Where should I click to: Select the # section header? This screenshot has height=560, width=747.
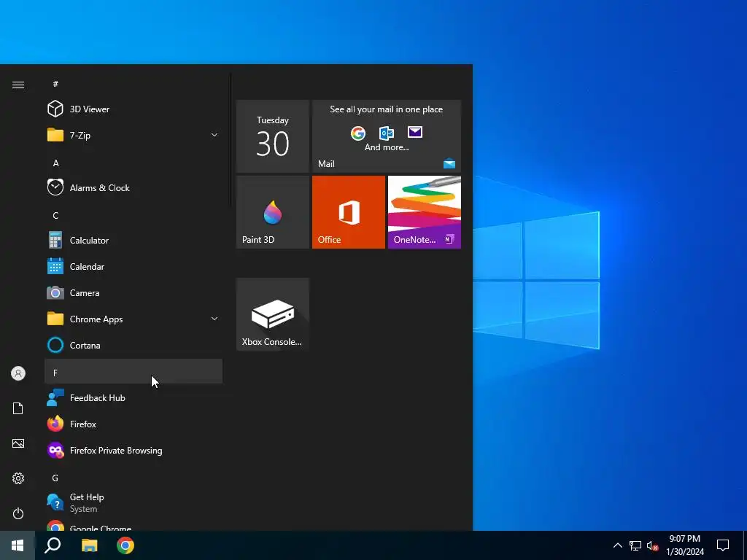[x=133, y=84]
